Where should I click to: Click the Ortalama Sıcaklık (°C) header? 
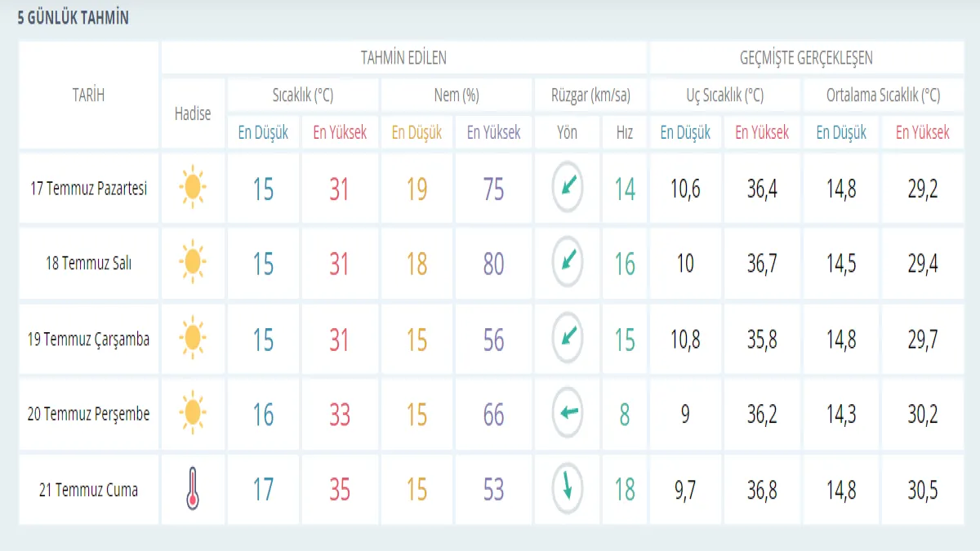click(x=883, y=96)
